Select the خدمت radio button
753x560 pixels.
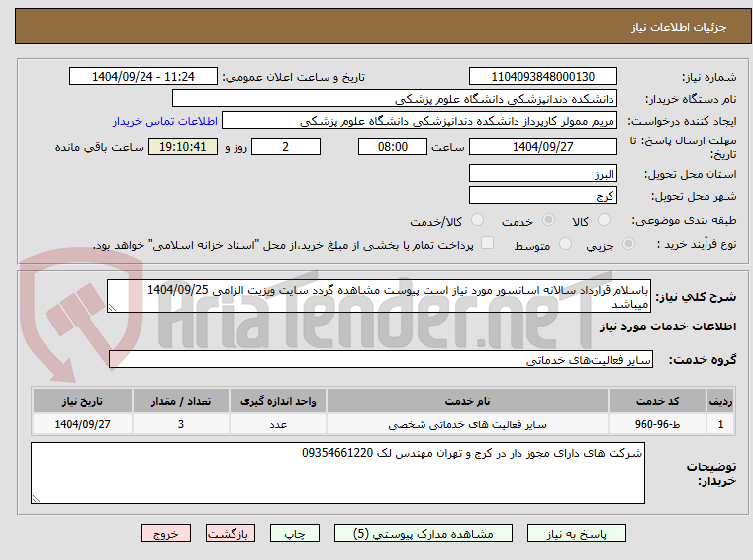click(548, 220)
